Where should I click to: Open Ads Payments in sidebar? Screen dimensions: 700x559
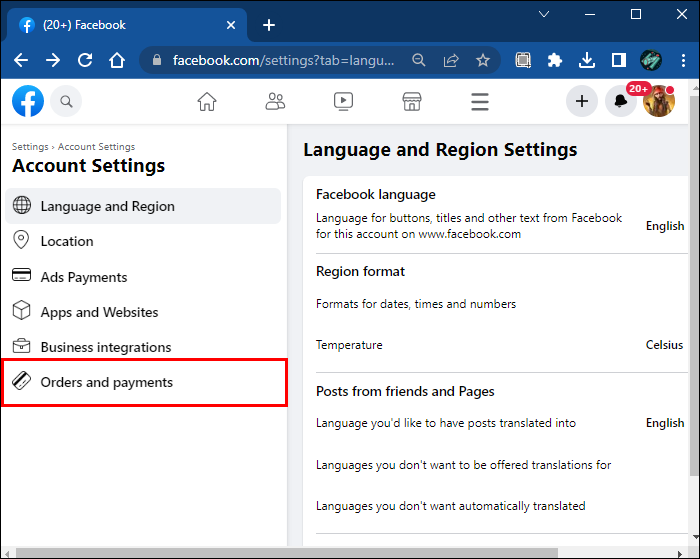click(84, 277)
